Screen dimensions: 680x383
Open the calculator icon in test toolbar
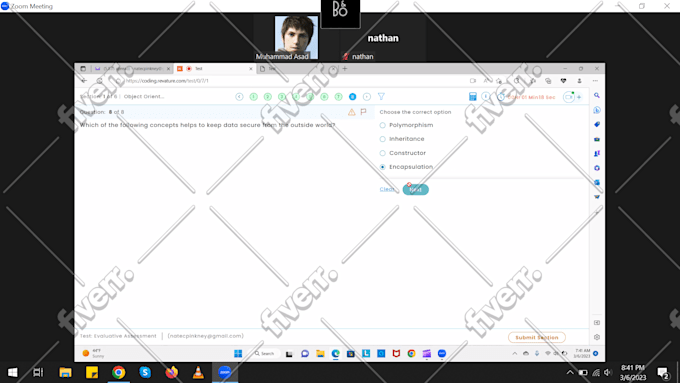tap(473, 97)
